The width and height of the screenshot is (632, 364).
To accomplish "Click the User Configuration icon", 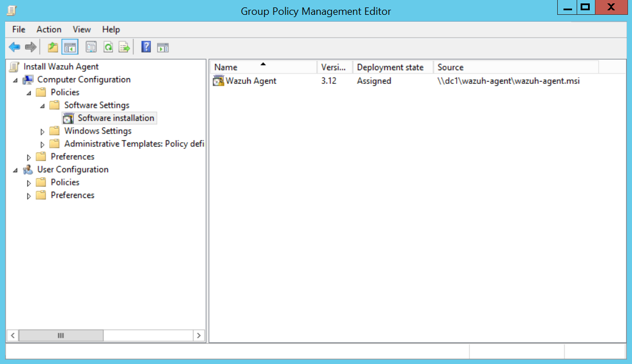I will click(x=28, y=169).
